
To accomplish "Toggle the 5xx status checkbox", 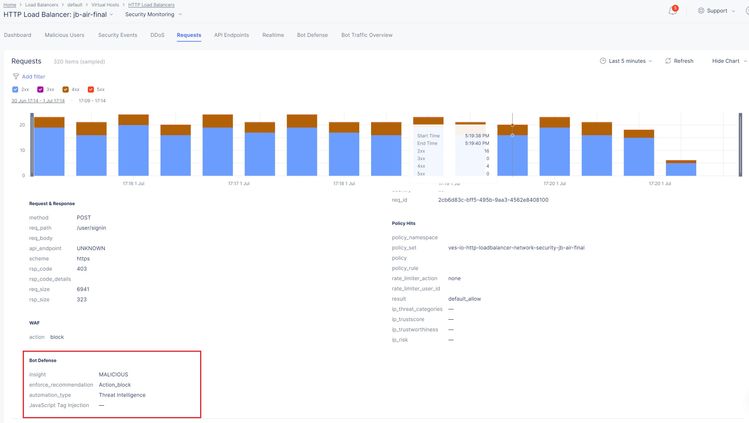I will pos(91,89).
